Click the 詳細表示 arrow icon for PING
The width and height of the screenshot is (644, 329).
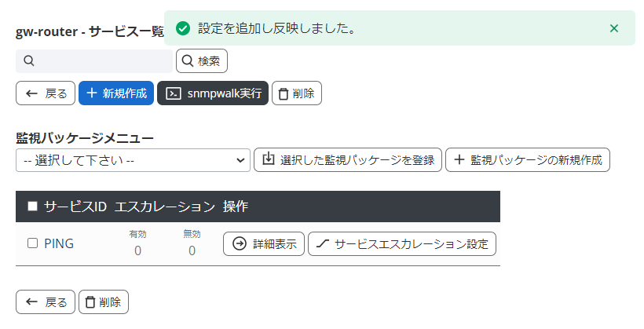[238, 243]
